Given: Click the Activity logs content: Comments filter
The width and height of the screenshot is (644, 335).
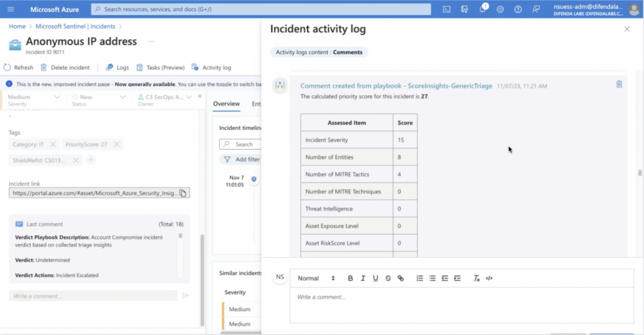Looking at the screenshot, I should tap(319, 52).
